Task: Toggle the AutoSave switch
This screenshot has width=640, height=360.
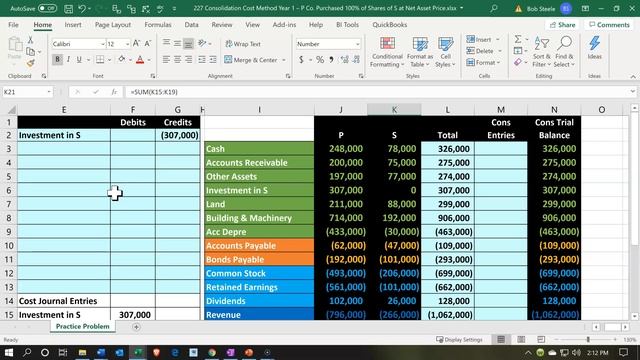Action: pyautogui.click(x=47, y=8)
